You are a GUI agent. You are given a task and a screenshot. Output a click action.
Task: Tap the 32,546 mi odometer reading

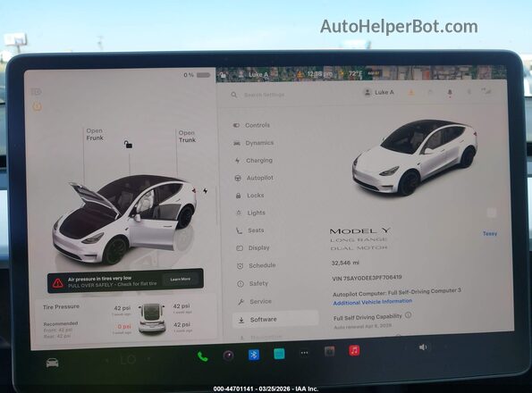coord(345,263)
